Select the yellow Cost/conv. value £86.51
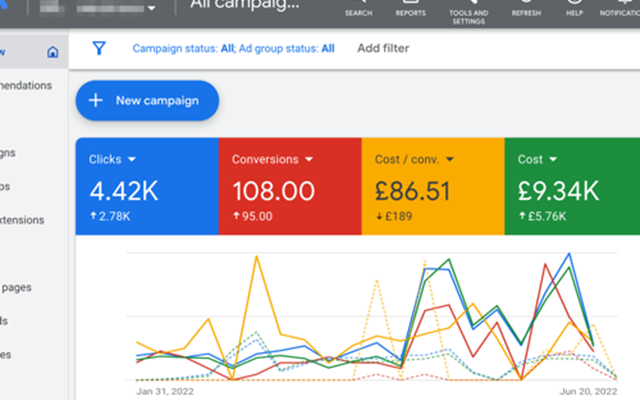 (x=412, y=191)
